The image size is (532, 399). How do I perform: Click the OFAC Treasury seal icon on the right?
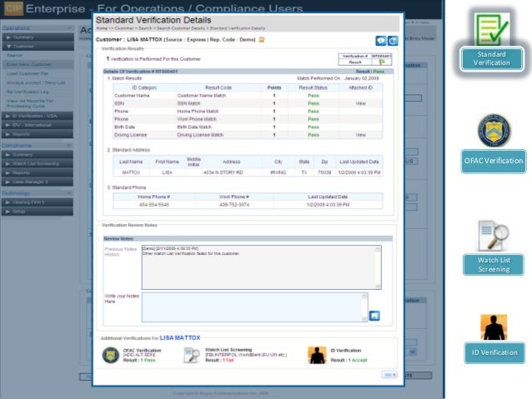coord(494,131)
